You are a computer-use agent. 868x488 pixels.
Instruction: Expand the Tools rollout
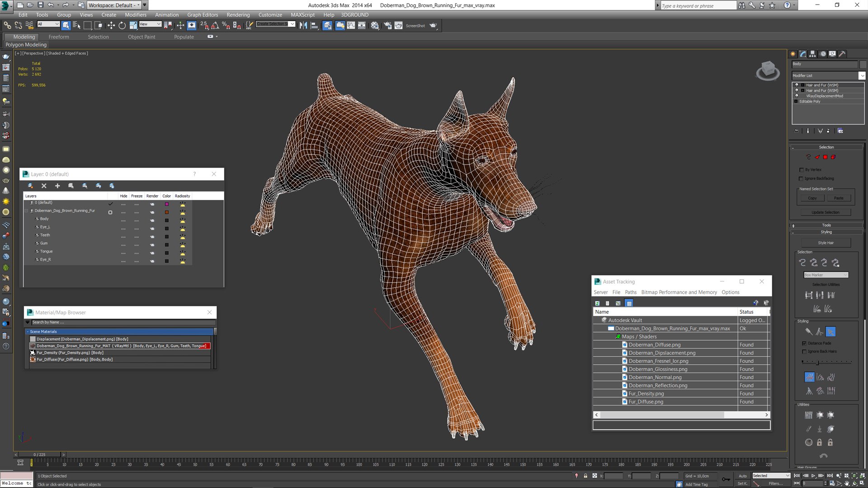pos(826,225)
